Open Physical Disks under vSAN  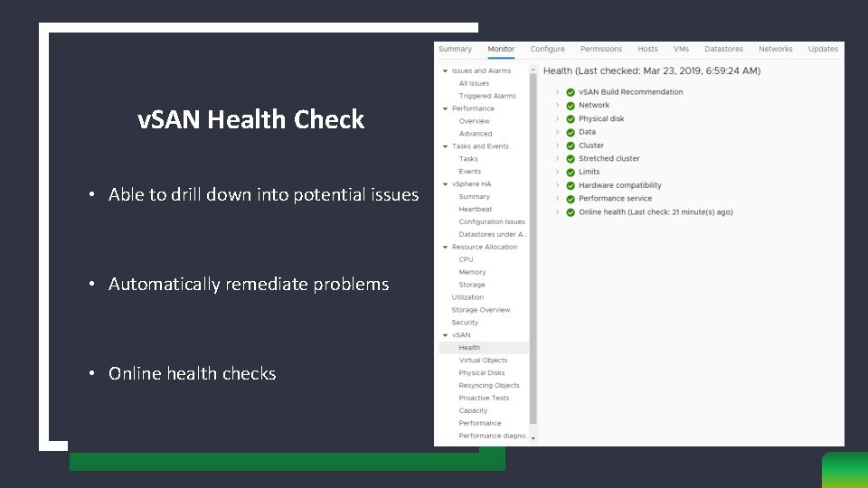click(x=482, y=373)
